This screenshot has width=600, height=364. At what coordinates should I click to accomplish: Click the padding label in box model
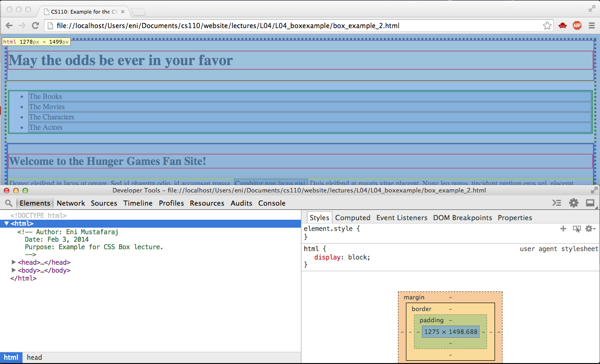point(431,320)
